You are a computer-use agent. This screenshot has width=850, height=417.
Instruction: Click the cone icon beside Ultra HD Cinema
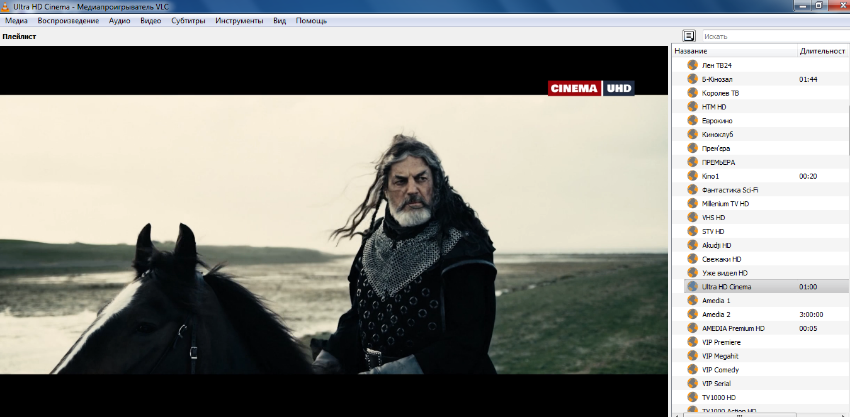[x=692, y=286]
